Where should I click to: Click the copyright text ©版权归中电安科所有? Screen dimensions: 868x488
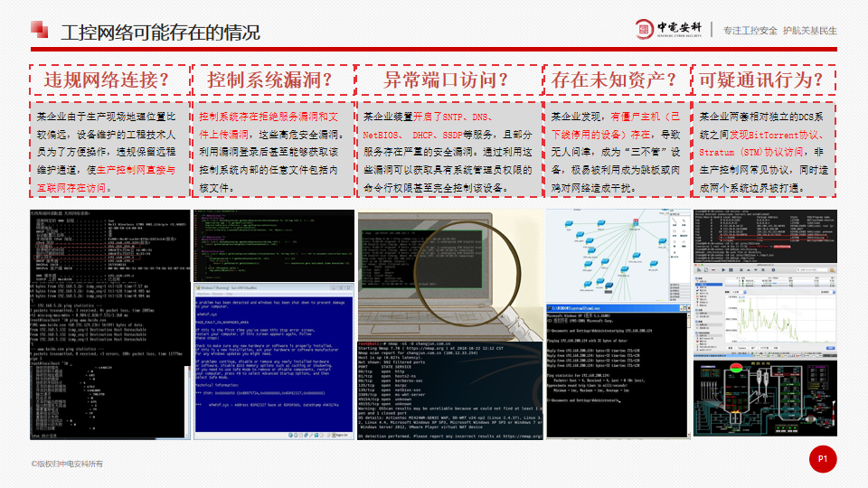(x=67, y=464)
